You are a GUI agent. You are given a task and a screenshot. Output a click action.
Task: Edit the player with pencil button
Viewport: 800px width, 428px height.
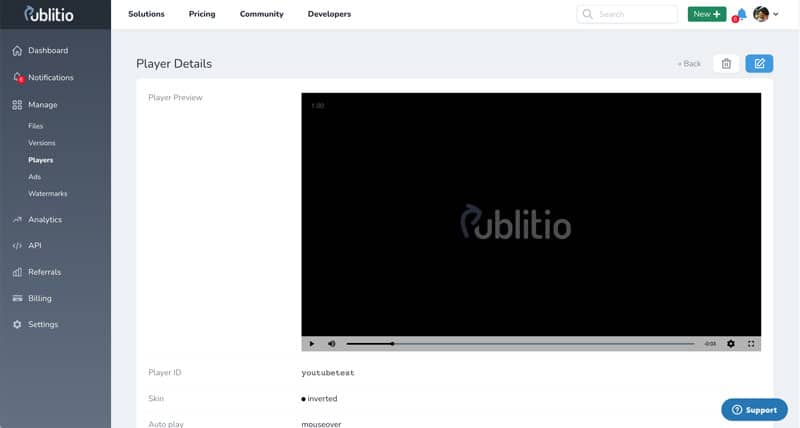pos(759,64)
